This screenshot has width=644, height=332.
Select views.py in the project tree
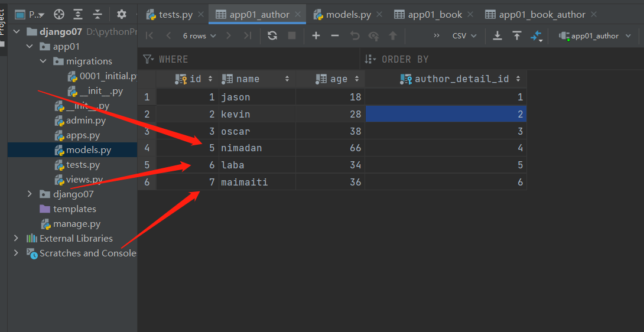tap(79, 180)
